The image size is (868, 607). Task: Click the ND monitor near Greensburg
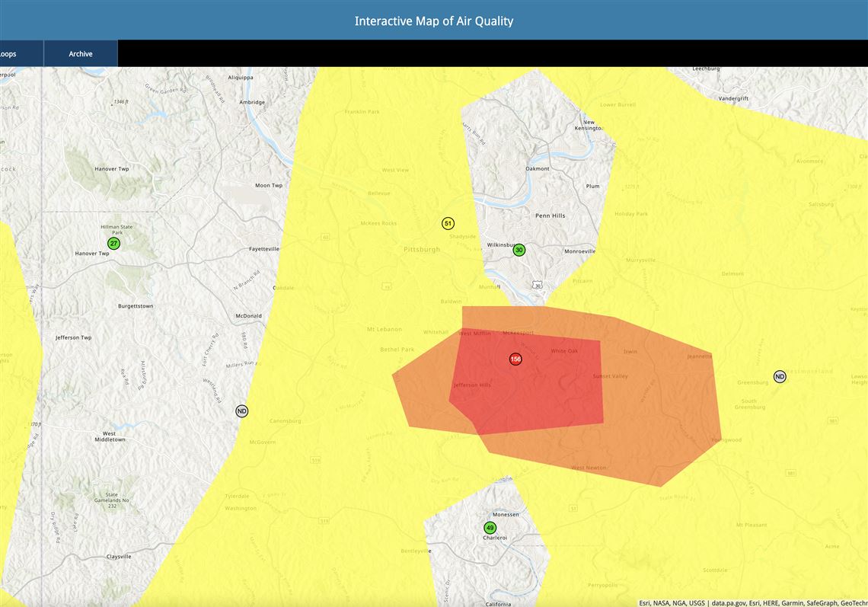(780, 376)
